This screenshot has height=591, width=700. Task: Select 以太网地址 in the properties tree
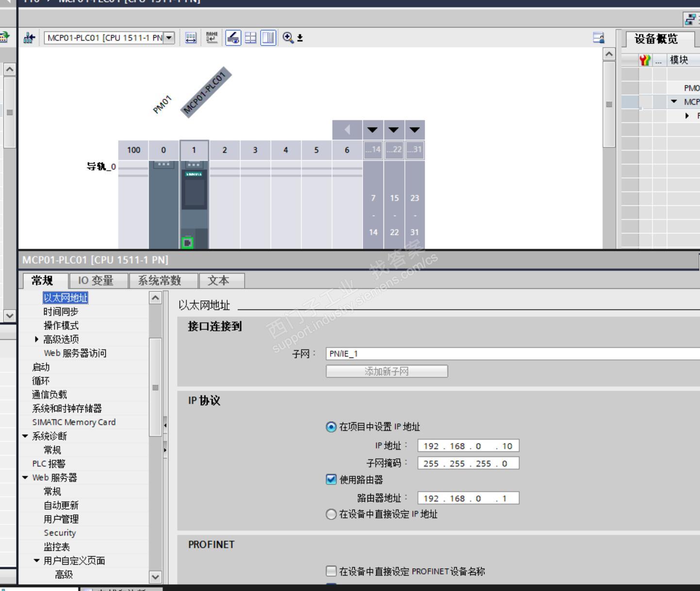pos(66,298)
